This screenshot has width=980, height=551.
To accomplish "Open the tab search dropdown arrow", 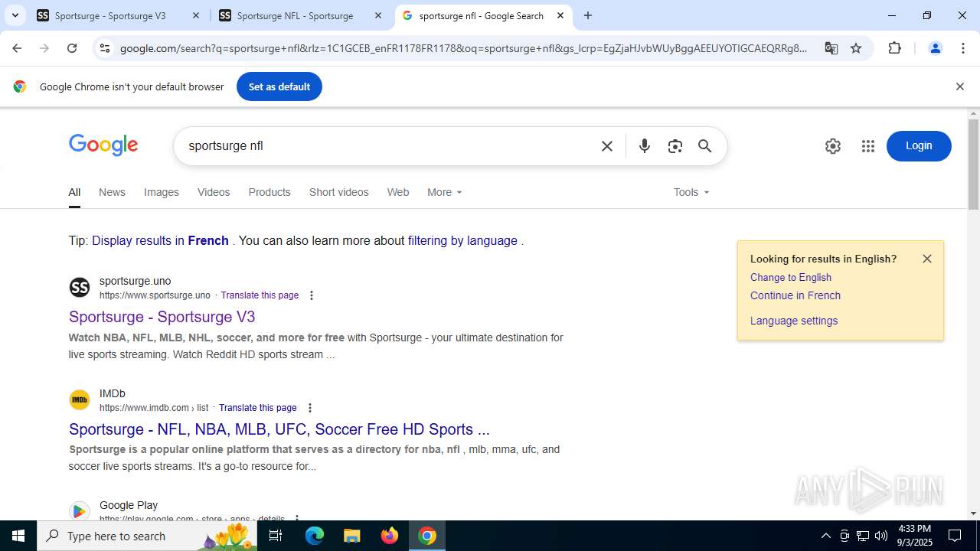I will (x=15, y=15).
